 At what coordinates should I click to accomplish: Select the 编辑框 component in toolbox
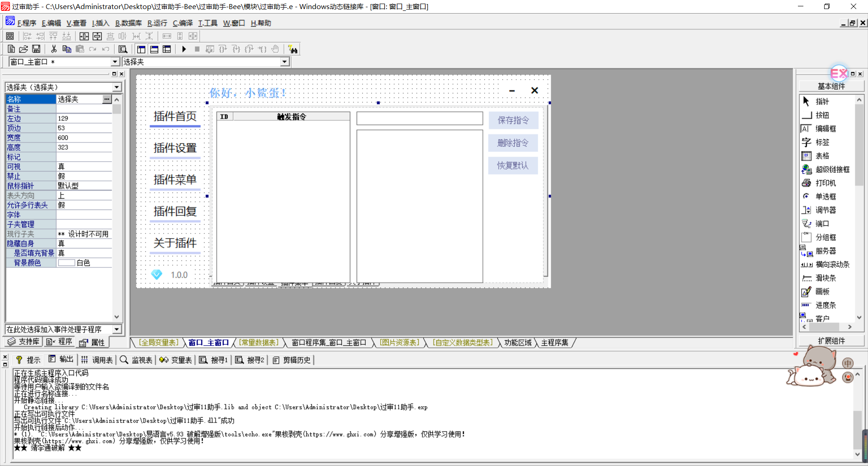pos(825,129)
